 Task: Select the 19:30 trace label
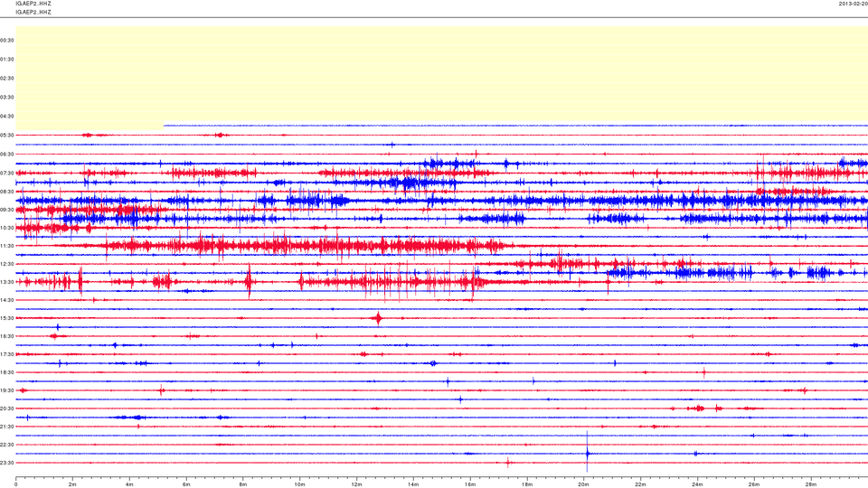coord(7,390)
